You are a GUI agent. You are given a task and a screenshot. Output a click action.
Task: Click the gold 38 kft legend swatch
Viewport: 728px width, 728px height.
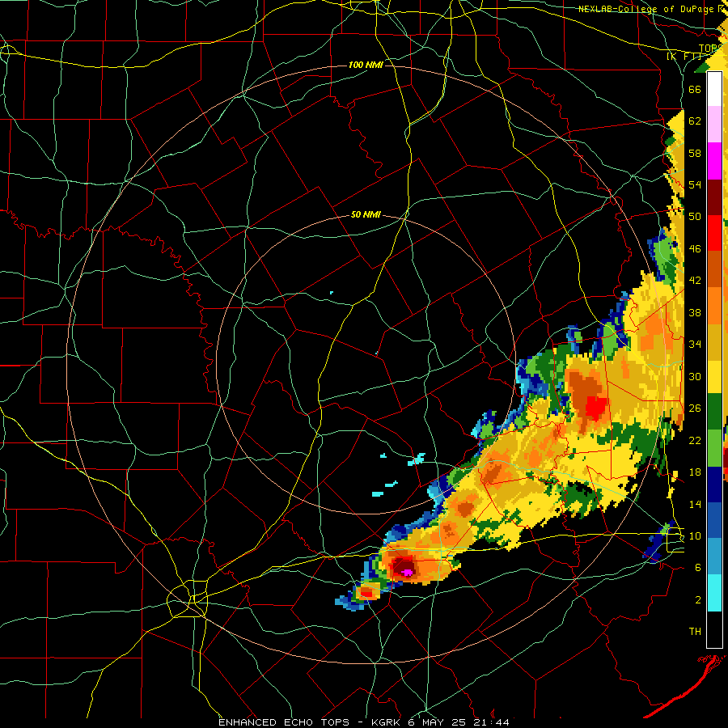click(x=714, y=341)
